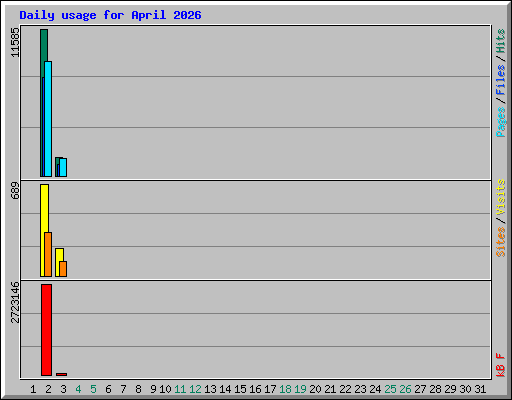This screenshot has width=512, height=400.
Task: Click green weekend day label 26
Action: (x=405, y=389)
